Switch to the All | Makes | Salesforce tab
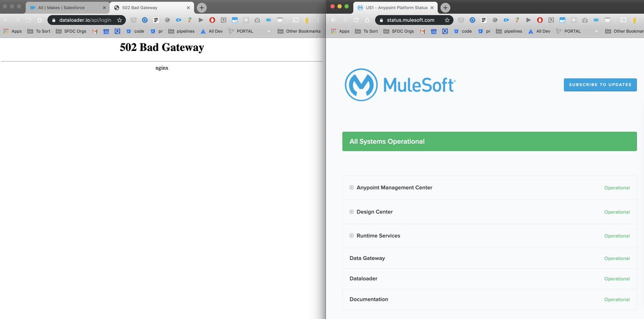This screenshot has width=644, height=319. pyautogui.click(x=67, y=8)
